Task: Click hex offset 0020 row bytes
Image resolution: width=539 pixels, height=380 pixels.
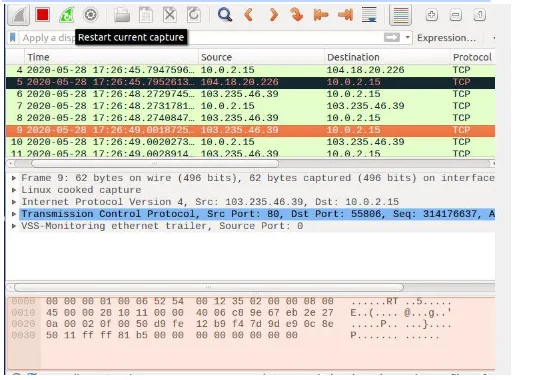Action: coord(189,324)
